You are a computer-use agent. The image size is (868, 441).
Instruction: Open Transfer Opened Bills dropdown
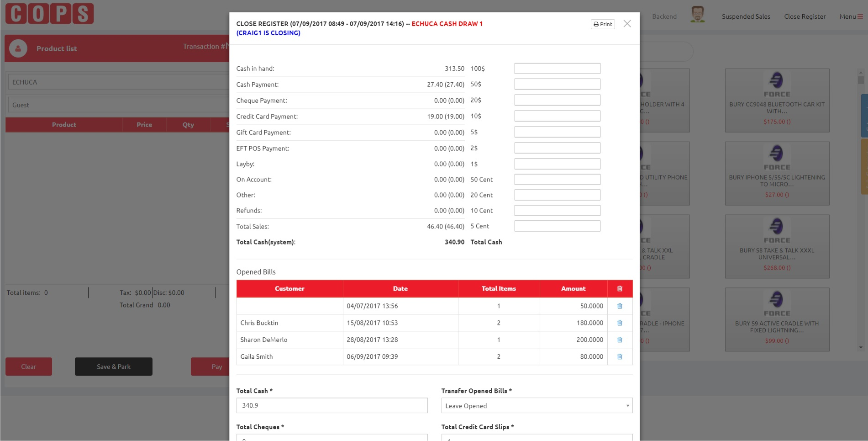pyautogui.click(x=537, y=406)
